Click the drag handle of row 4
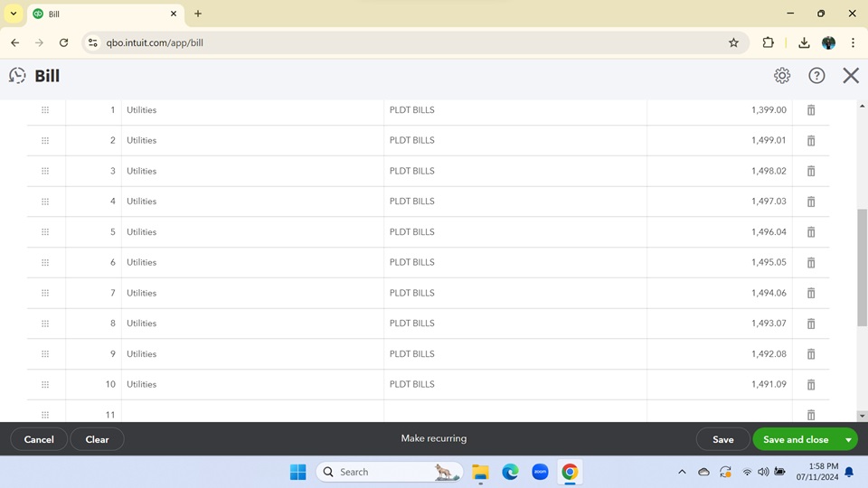Image resolution: width=868 pixels, height=488 pixels. (45, 202)
